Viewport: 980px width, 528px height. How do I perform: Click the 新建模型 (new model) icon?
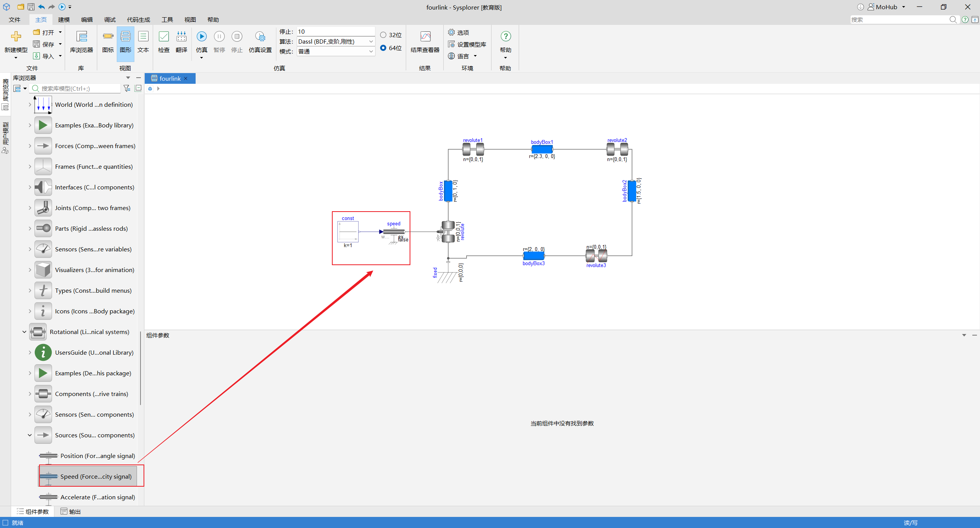[x=16, y=37]
